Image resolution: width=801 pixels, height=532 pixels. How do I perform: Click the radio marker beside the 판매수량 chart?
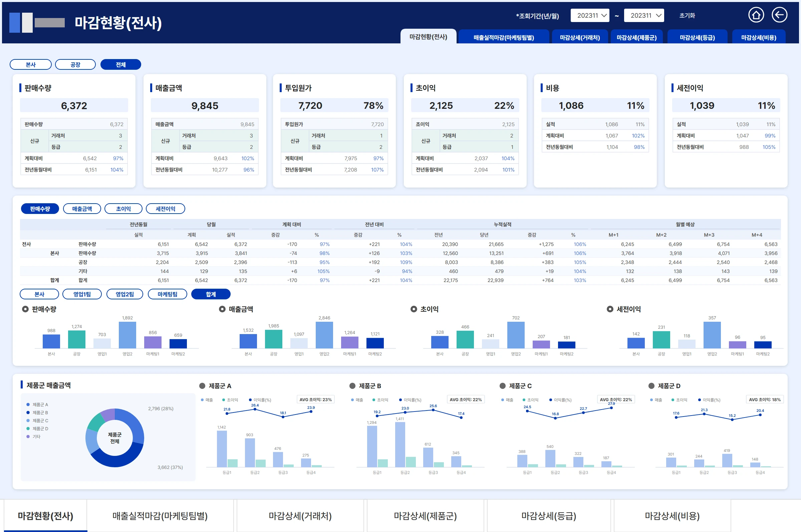tap(25, 309)
